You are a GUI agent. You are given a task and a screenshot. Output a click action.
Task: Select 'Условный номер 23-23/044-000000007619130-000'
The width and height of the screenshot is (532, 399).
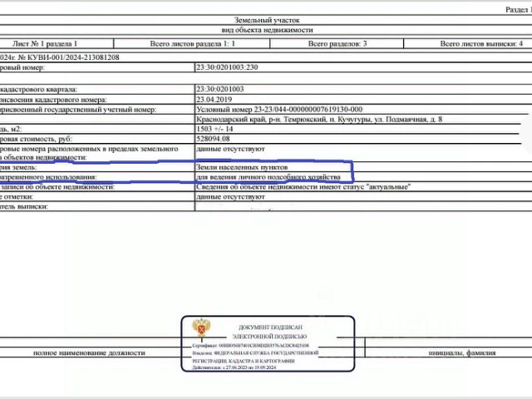(x=279, y=109)
